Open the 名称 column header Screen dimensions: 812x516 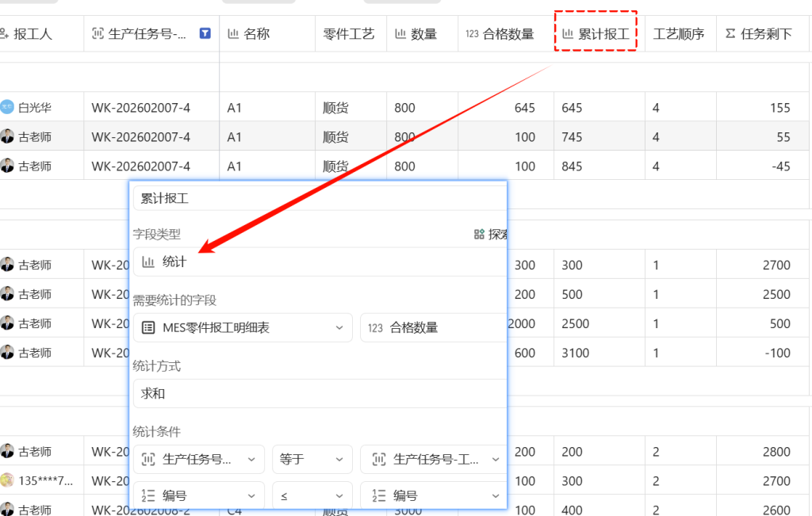pos(267,33)
